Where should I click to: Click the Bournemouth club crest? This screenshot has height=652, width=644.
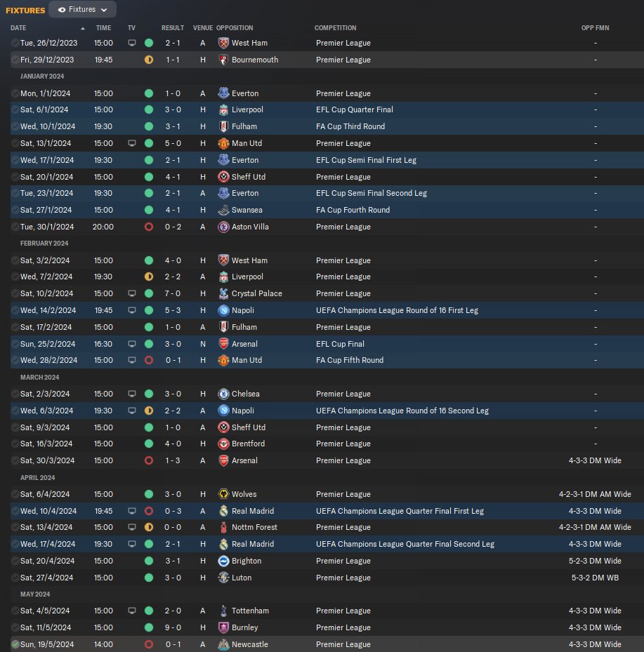point(223,60)
